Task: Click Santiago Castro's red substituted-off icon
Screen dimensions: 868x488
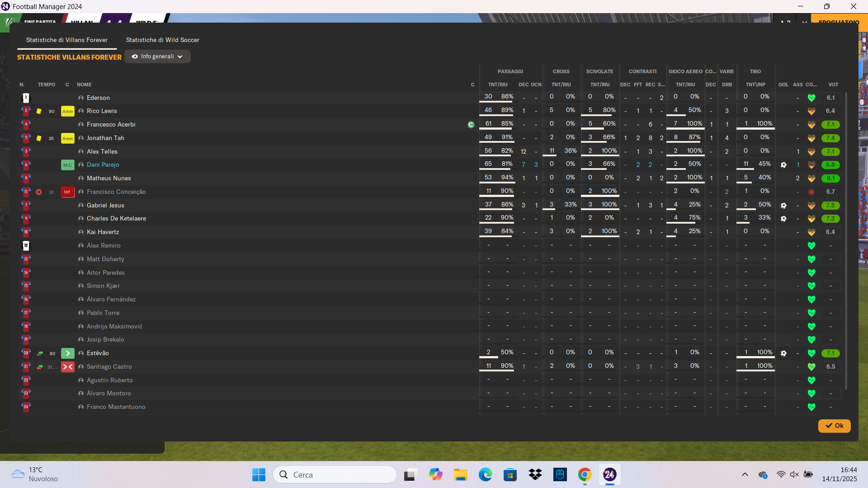Action: tap(67, 367)
